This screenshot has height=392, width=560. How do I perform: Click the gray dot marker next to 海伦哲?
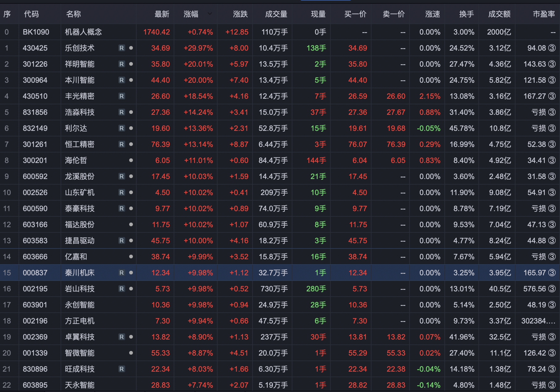point(131,161)
